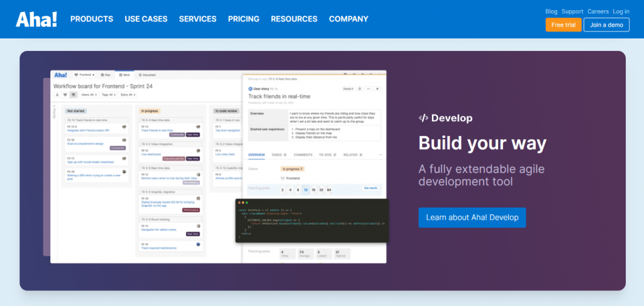Select the RELATED tab in the story panel

tap(353, 155)
